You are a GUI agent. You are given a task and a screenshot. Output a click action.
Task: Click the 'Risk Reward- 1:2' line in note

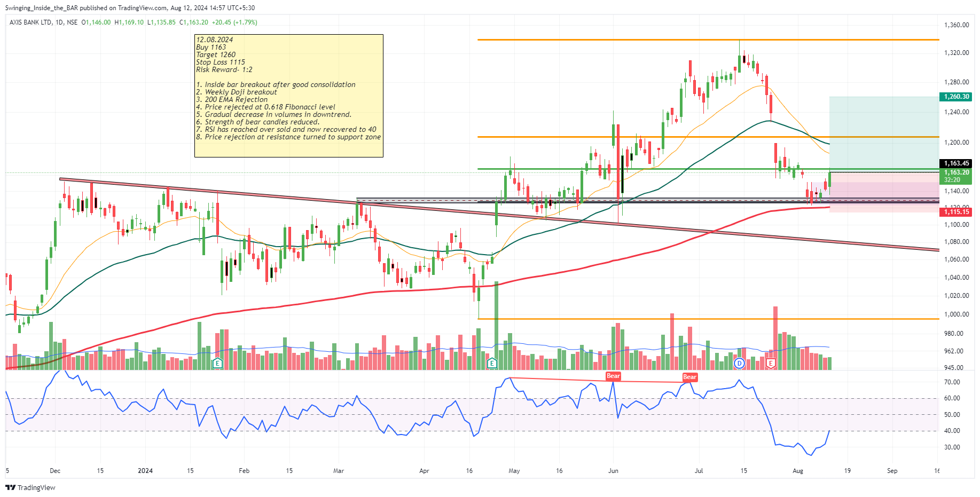pos(224,69)
